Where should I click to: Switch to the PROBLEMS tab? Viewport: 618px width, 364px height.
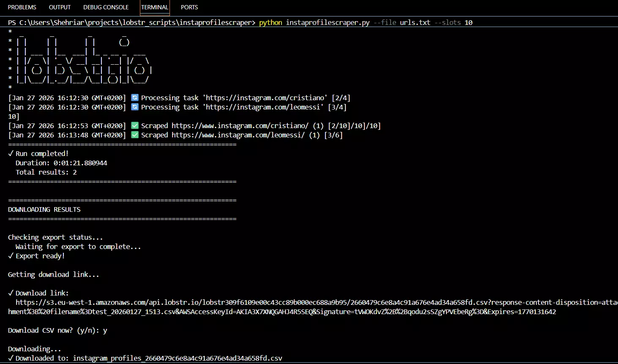tap(22, 7)
